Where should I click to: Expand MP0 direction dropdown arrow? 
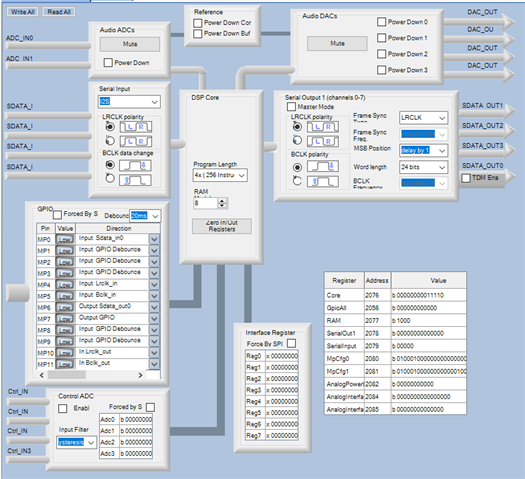tap(154, 239)
